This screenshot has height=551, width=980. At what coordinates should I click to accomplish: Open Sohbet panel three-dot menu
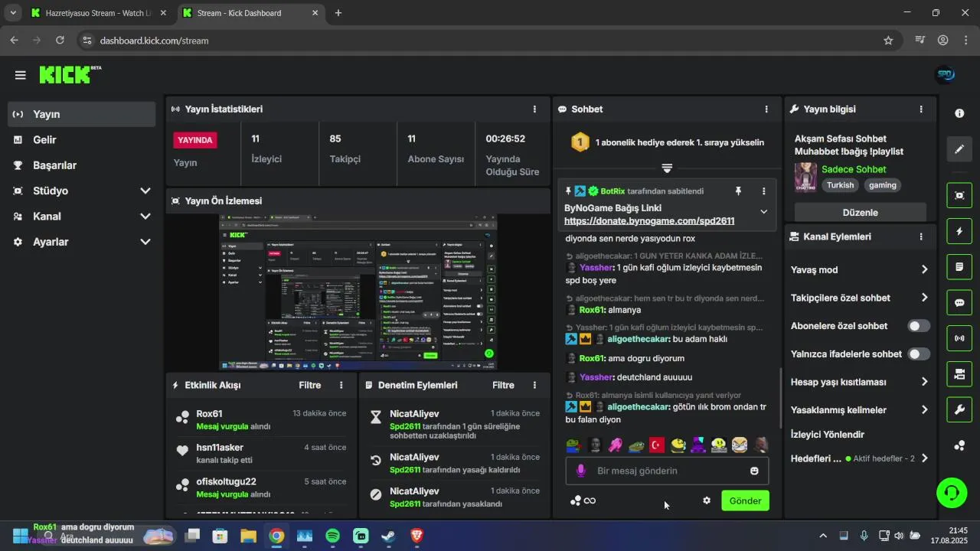(766, 109)
